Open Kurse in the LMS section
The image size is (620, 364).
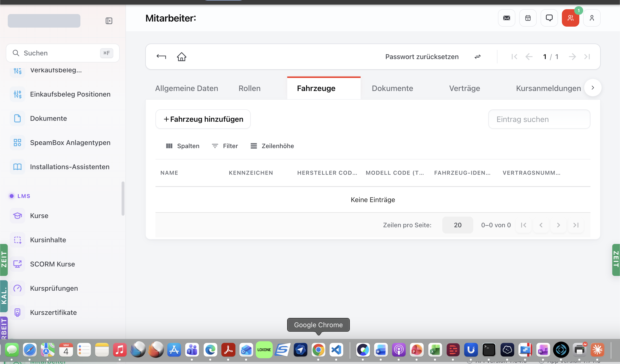63,216
